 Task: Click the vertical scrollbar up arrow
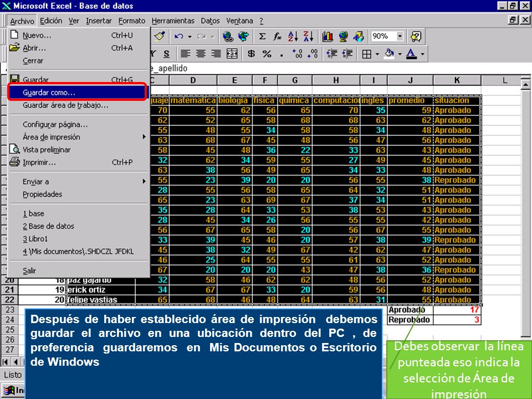(525, 84)
